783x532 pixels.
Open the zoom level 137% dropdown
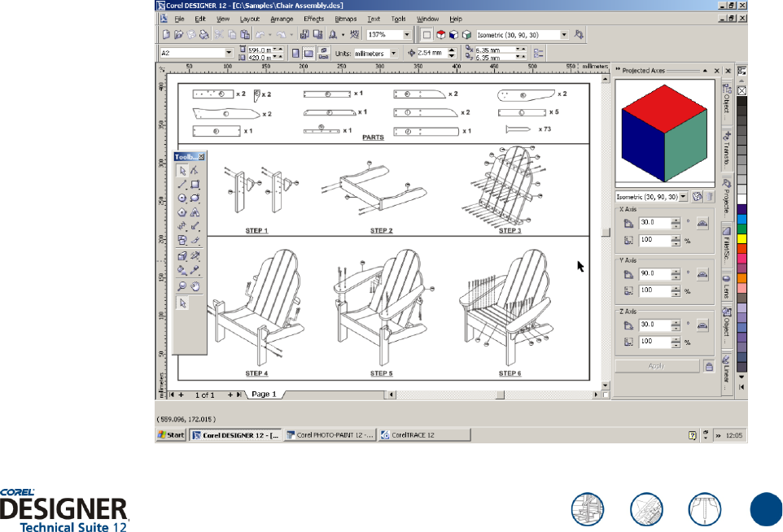[406, 34]
